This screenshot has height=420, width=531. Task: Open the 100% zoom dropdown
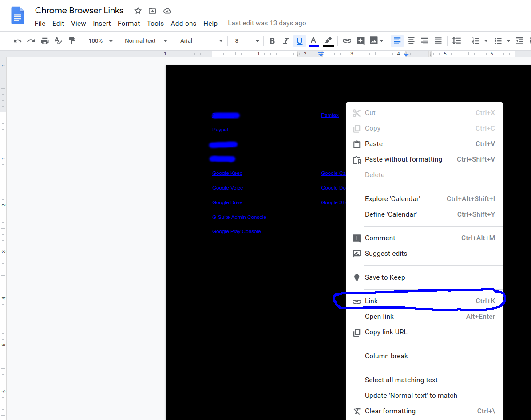(x=100, y=41)
